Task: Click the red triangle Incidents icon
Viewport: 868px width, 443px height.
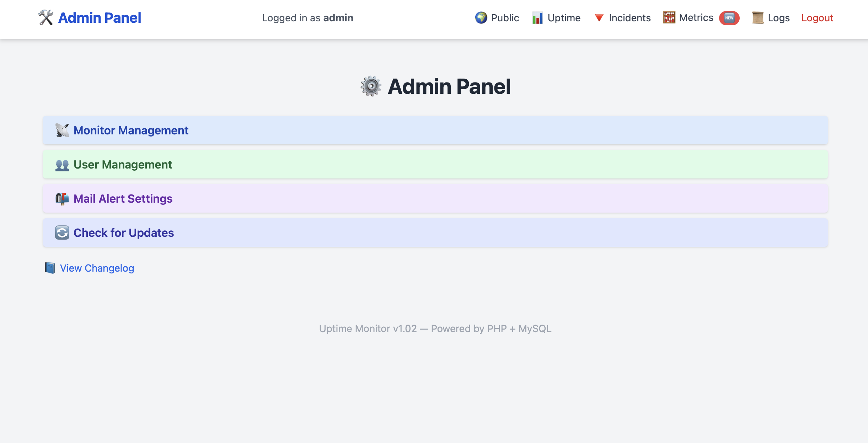Action: [599, 17]
